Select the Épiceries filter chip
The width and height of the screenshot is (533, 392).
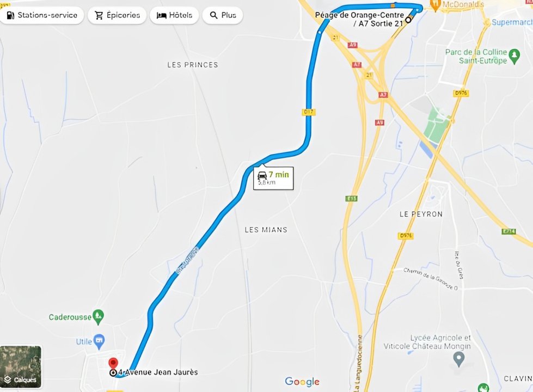pos(117,15)
